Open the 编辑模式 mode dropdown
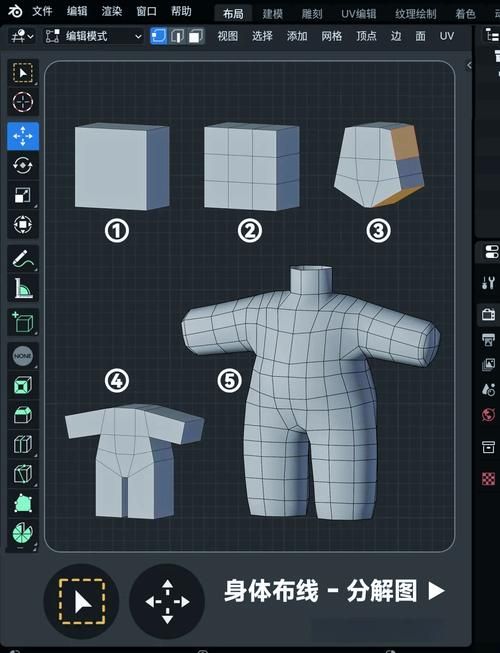The height and width of the screenshot is (653, 500). pyautogui.click(x=93, y=36)
